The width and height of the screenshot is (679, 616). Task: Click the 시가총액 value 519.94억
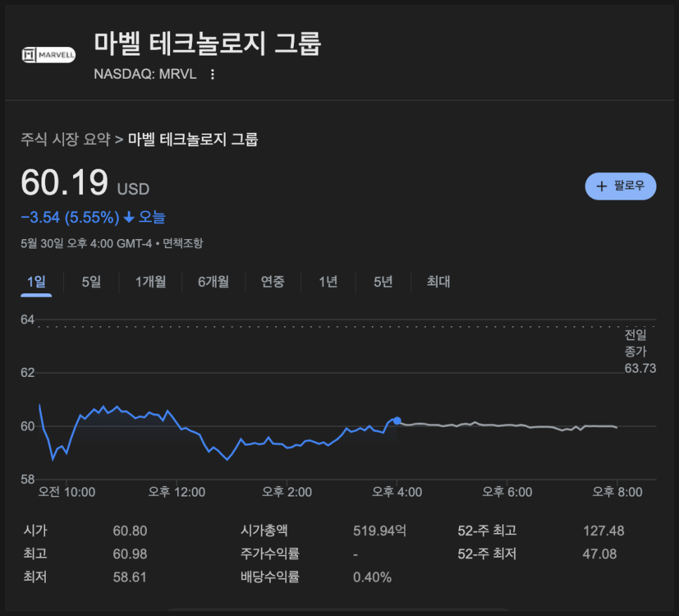[380, 531]
